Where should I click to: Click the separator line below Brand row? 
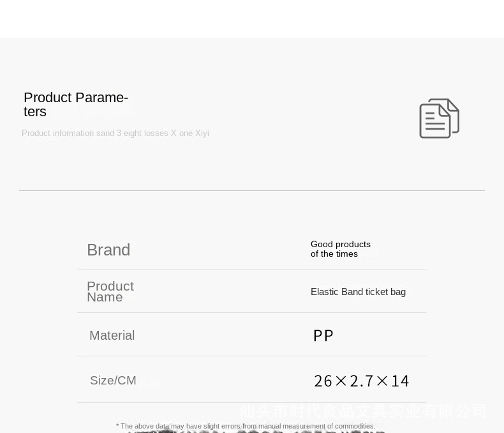(251, 270)
